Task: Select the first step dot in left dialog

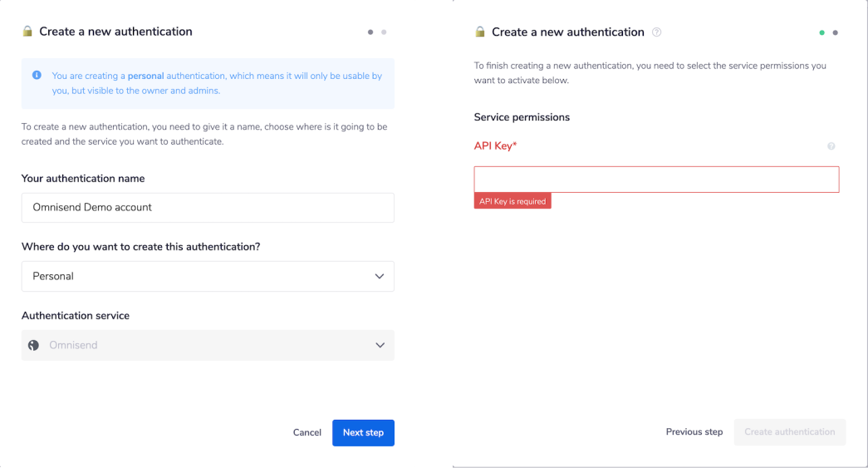Action: (370, 32)
